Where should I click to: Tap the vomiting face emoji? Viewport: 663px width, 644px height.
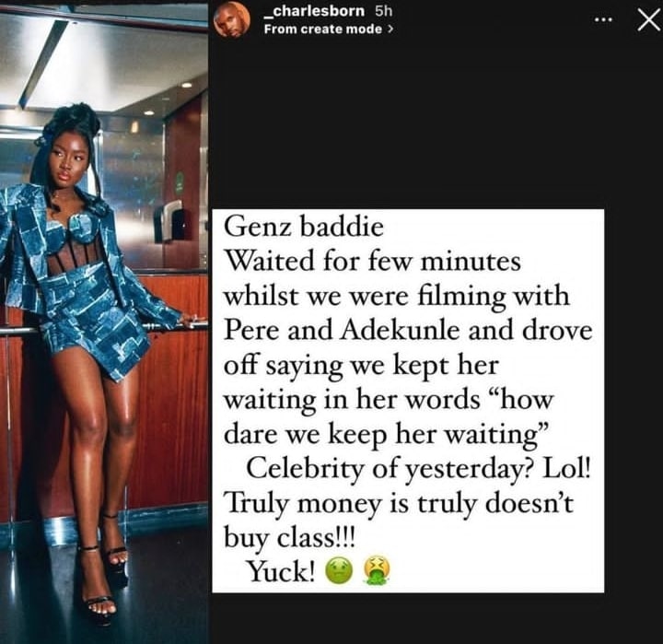(375, 572)
